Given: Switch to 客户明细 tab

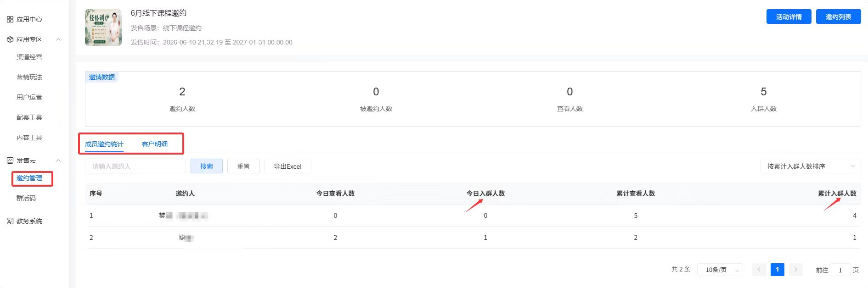Looking at the screenshot, I should point(155,144).
